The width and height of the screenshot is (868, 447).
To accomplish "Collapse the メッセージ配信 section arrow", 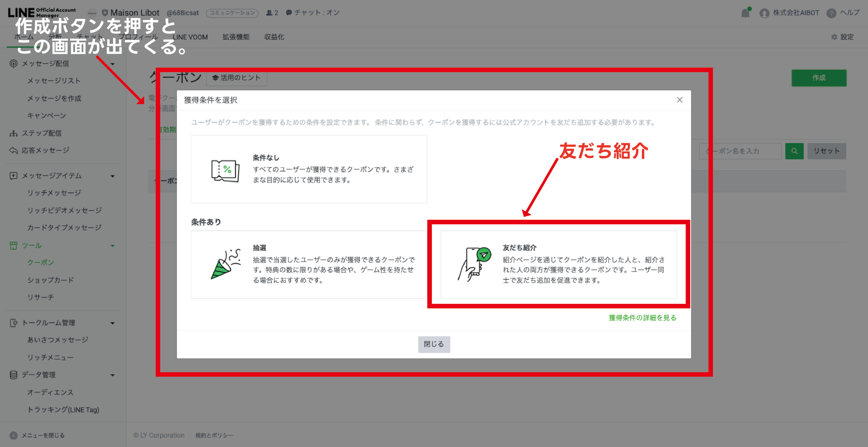I will pyautogui.click(x=113, y=64).
